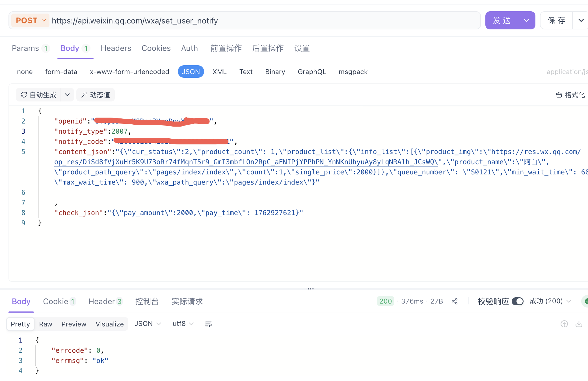Click the 自动生成 refresh button
Image resolution: width=588 pixels, height=381 pixels.
point(39,95)
